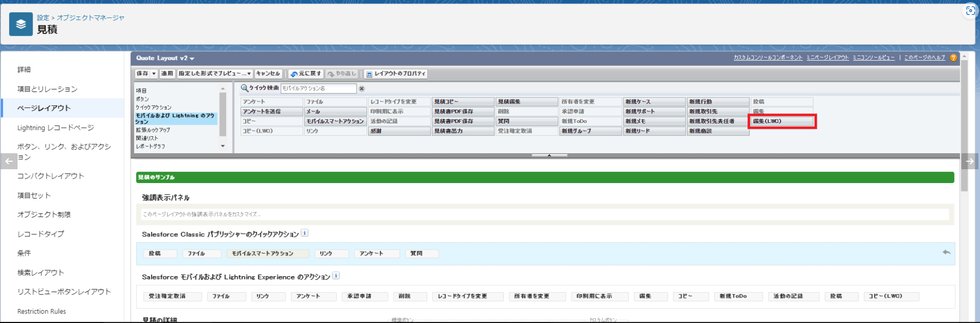This screenshot has height=323, width=980.
Task: Click the clear quick search X icon
Action: click(362, 88)
